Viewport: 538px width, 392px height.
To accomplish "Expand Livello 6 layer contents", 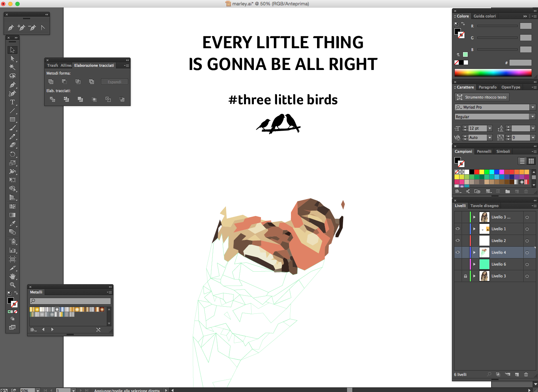I will [474, 264].
